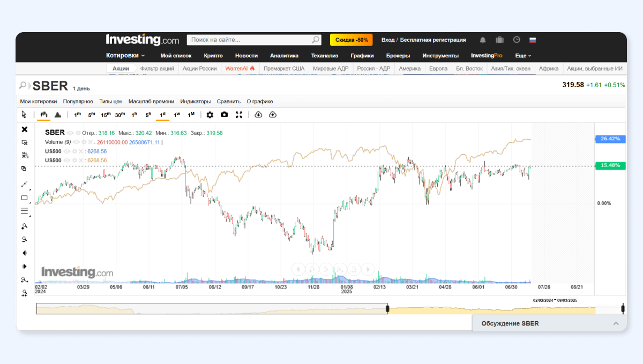Click the cloud upload chart icon
The height and width of the screenshot is (364, 643).
[273, 115]
